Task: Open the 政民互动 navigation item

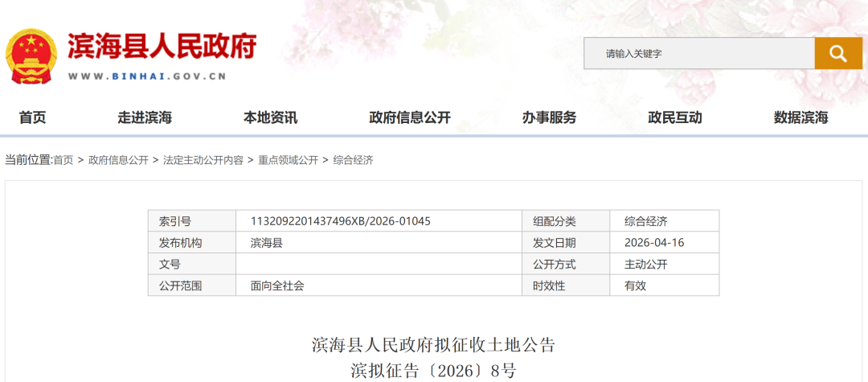Action: pos(674,117)
